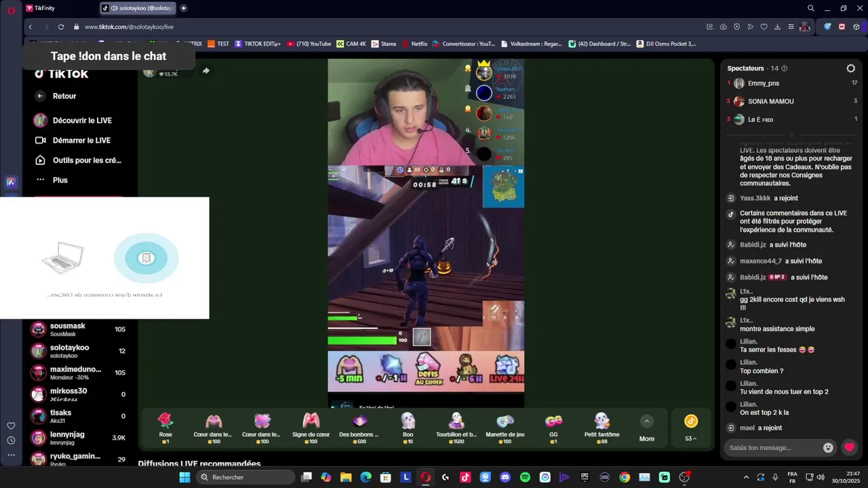Open DJI Osmo Pocket 3 bookmark
This screenshot has height=488, width=868.
tap(667, 44)
